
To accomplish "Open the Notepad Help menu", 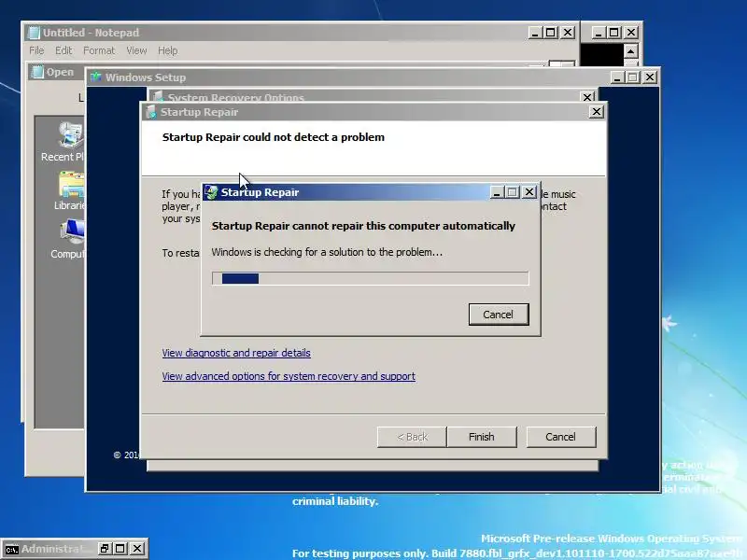I will [x=168, y=50].
